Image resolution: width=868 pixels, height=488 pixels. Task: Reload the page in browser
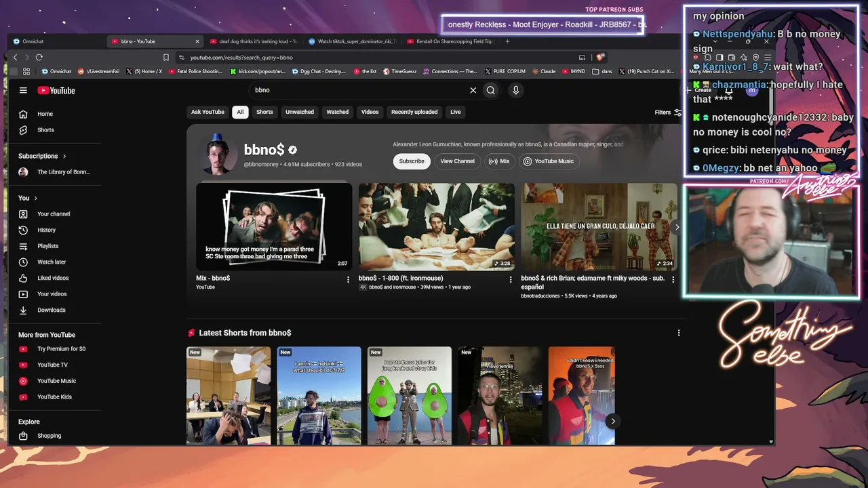point(39,58)
